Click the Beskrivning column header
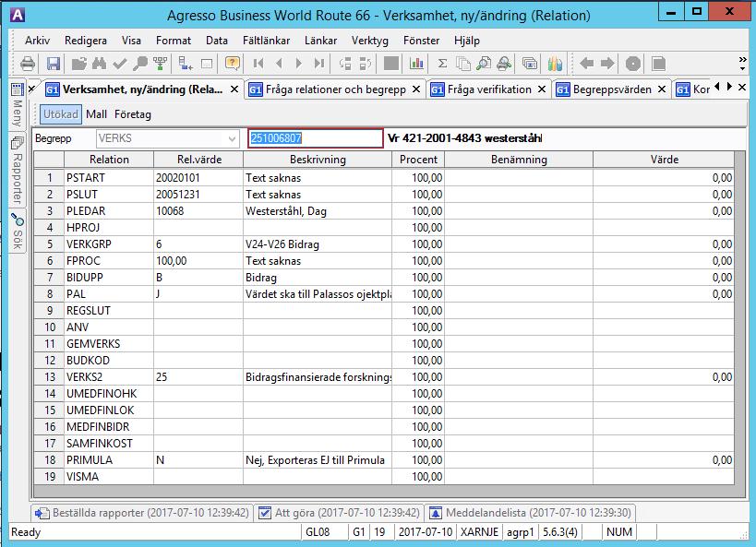The height and width of the screenshot is (547, 756). 318,160
